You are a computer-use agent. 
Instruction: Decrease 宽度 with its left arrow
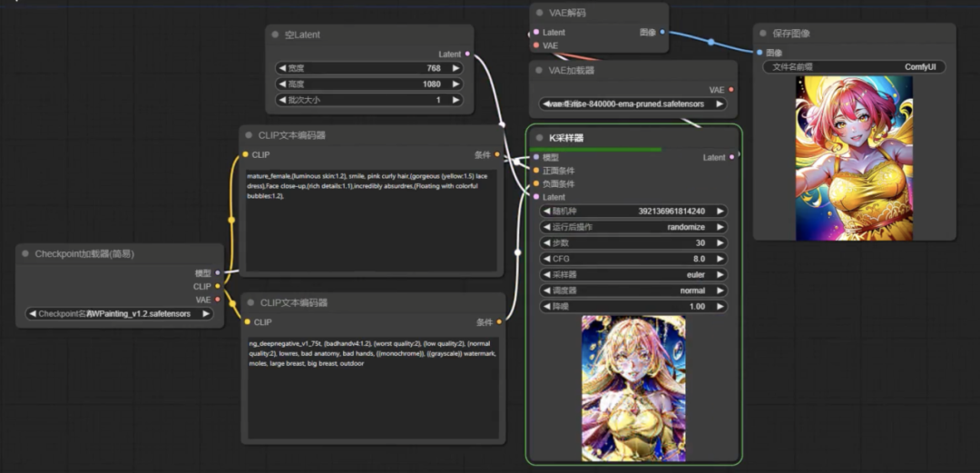[x=282, y=68]
